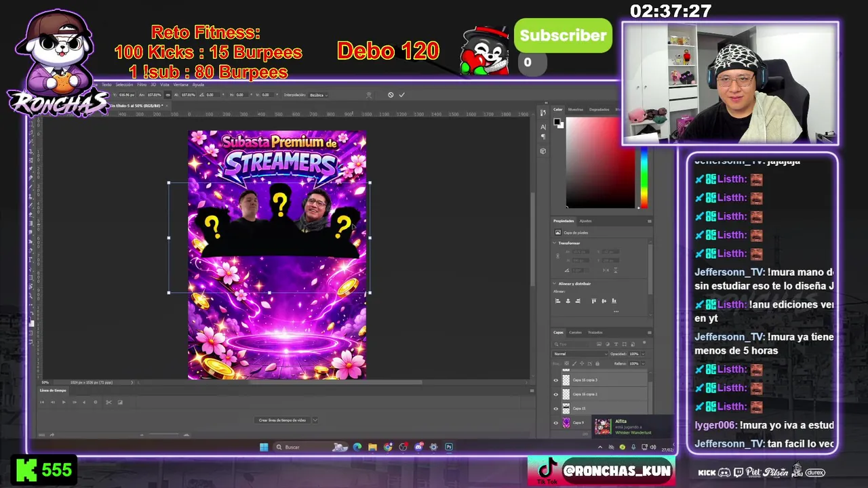Click align left edges icon
Viewport: 868px width, 488px height.
(x=558, y=301)
